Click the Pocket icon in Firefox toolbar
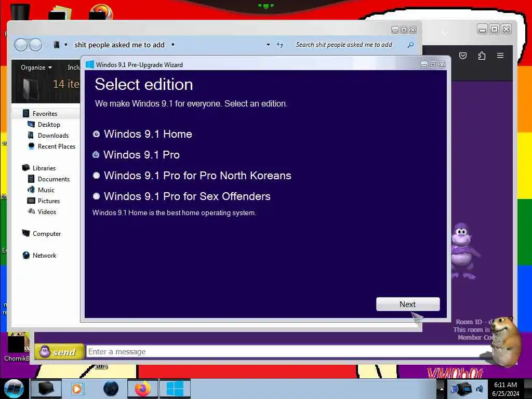Viewport: 532px width, 399px height. point(463,56)
